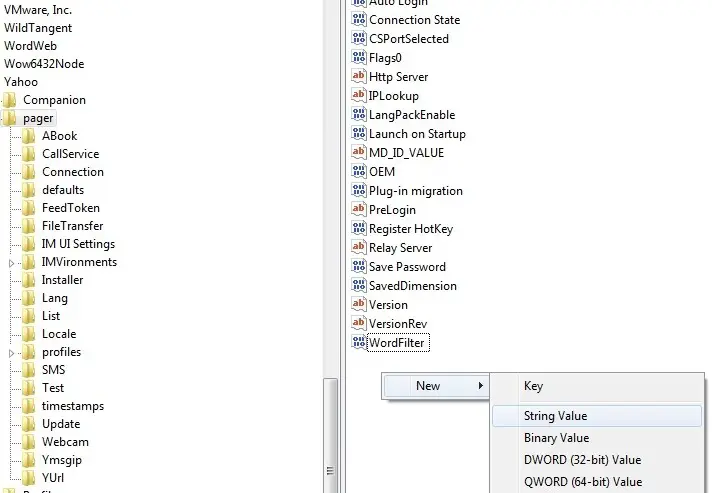Click the Connection State binary value icon
Image resolution: width=712 pixels, height=493 pixels.
click(359, 20)
